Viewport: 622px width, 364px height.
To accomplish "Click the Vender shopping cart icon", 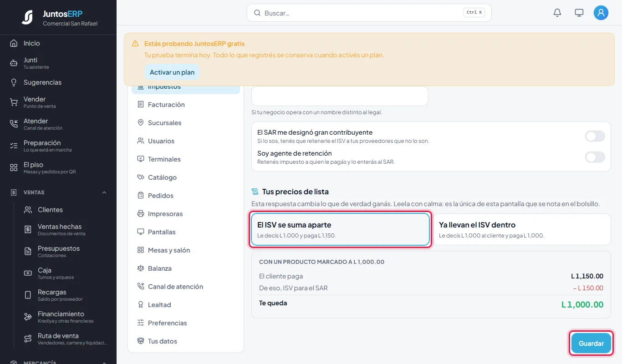I will (x=14, y=102).
